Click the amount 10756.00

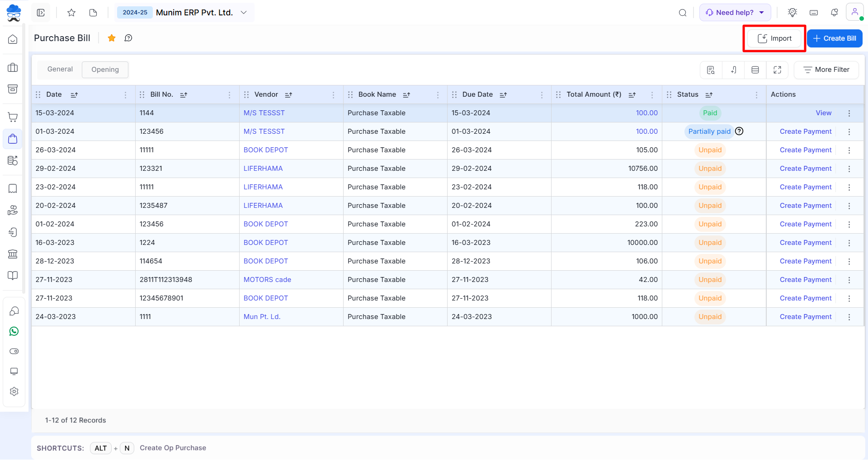[x=643, y=169]
